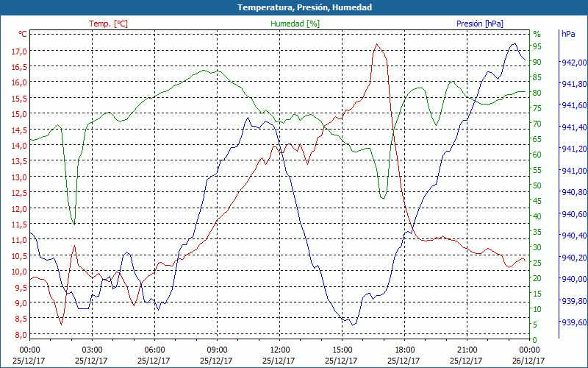Viewport: 588px width, 368px height.
Task: Click the '15:00' time axis label
Action: pos(342,350)
